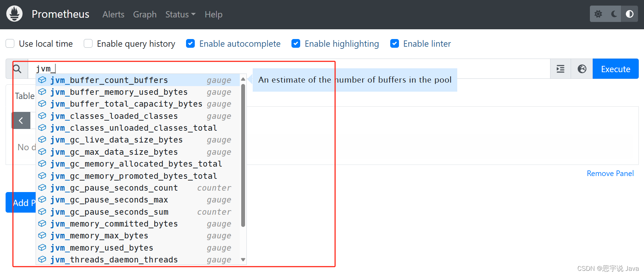Select jvm_threads_daemon_threads suggestion text
The width and height of the screenshot is (644, 275).
(x=114, y=260)
